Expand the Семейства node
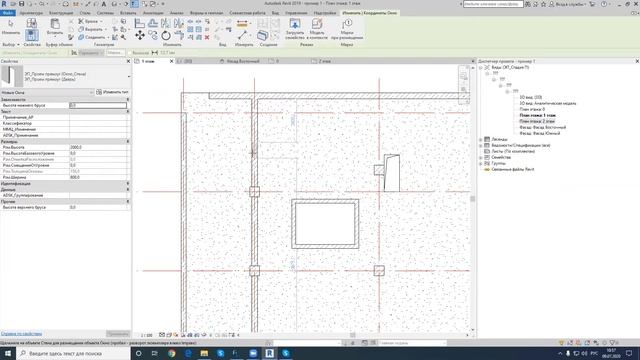The height and width of the screenshot is (360, 640). tap(481, 157)
